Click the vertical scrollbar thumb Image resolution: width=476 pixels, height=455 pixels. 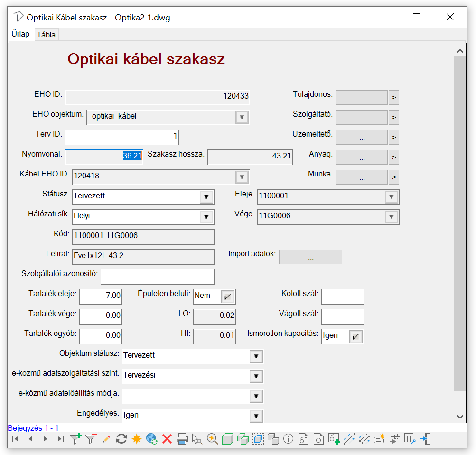coord(460,224)
